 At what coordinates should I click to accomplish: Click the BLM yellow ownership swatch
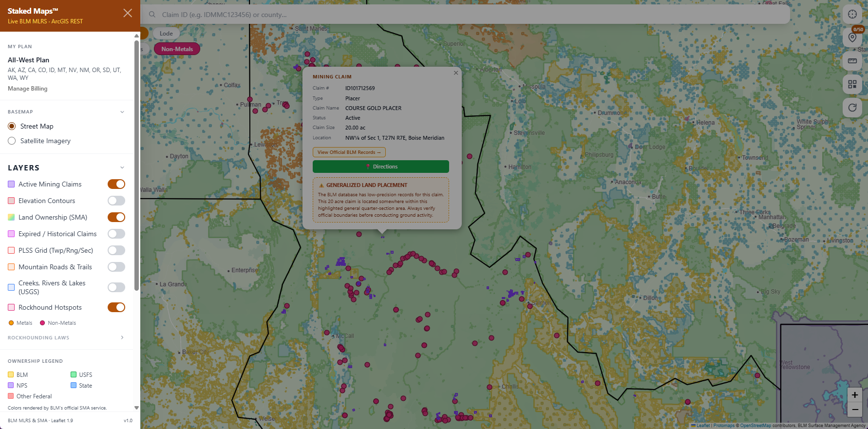tap(11, 374)
